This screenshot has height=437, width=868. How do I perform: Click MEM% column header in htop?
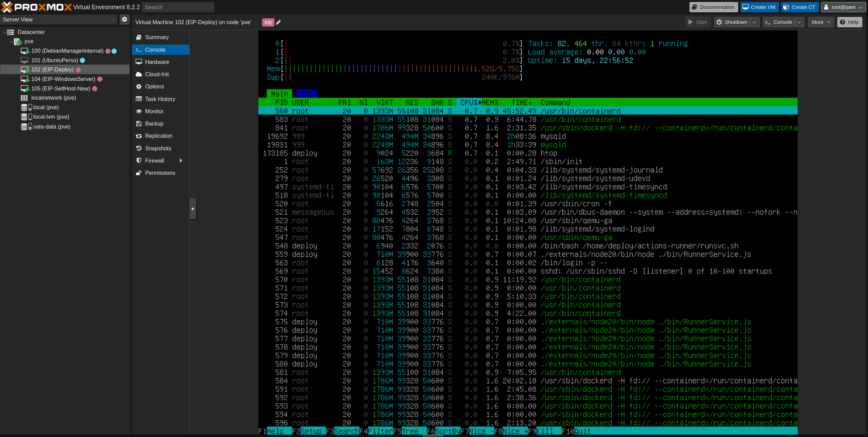coord(490,102)
